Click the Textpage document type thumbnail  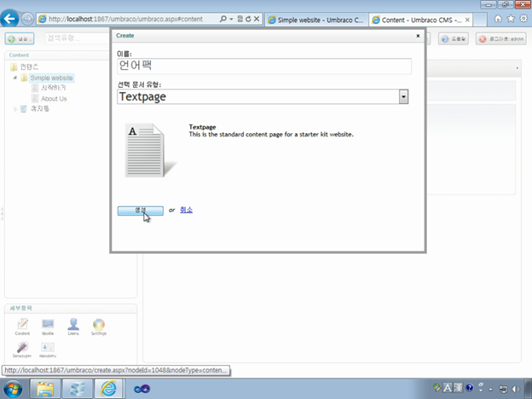click(x=151, y=150)
